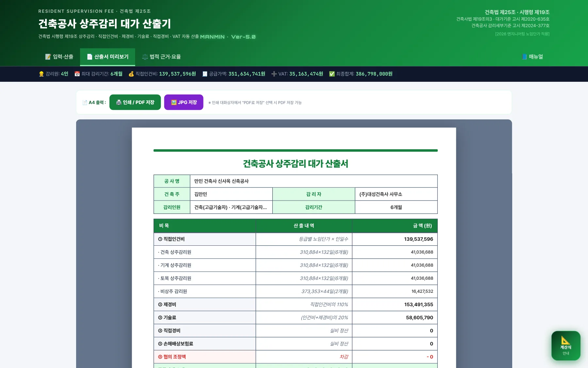Click the 기계 상주감리원 row label

click(175, 265)
